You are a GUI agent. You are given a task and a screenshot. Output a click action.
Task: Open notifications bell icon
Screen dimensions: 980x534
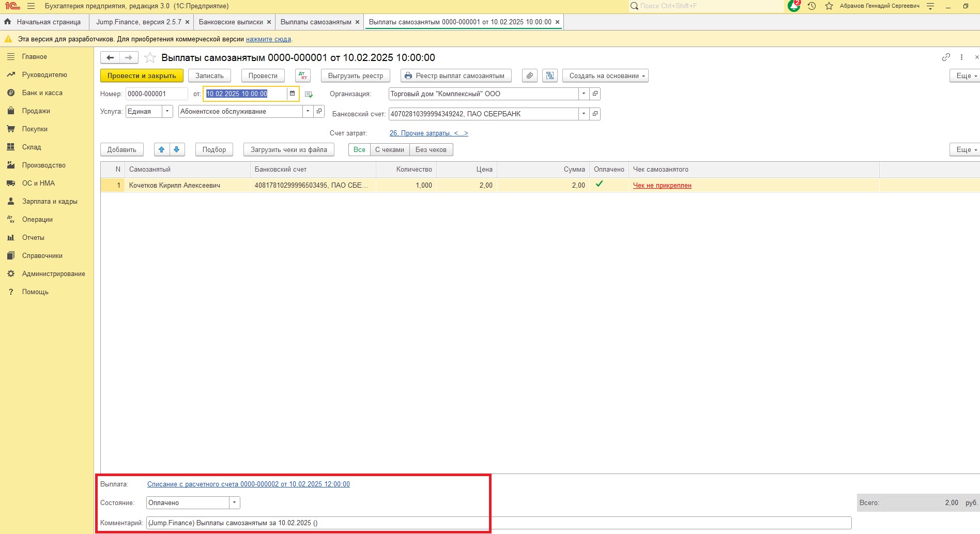793,6
